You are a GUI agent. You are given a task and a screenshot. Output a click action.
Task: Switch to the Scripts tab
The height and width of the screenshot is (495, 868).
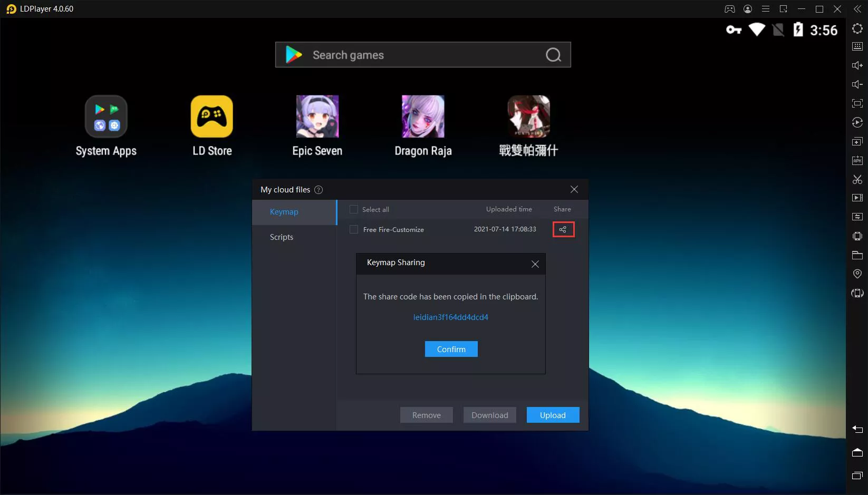coord(294,237)
